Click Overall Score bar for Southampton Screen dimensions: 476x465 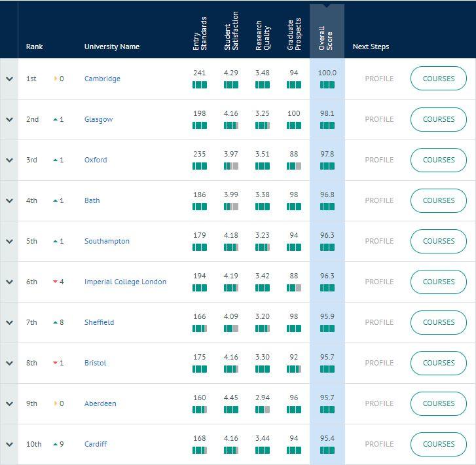point(327,248)
